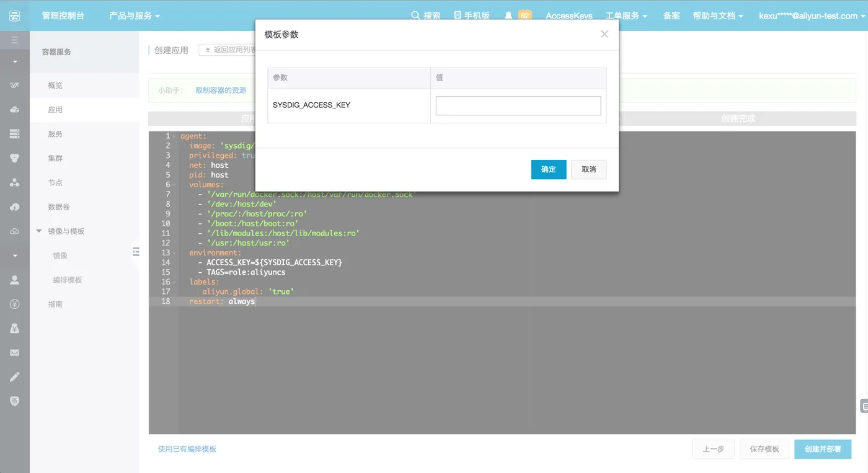Image resolution: width=868 pixels, height=473 pixels.
Task: Click the 取消 button in the dialog
Action: [589, 169]
